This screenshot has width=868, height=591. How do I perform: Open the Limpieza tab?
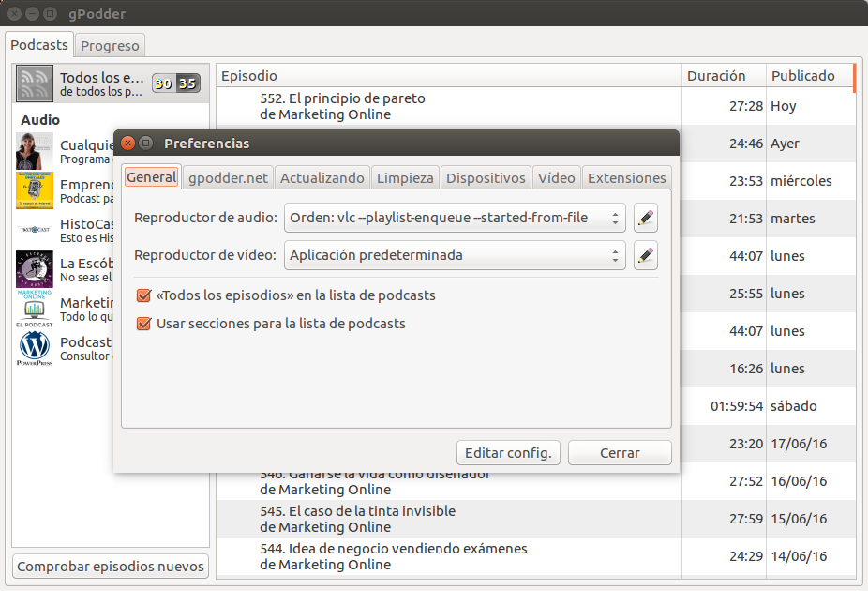click(405, 178)
